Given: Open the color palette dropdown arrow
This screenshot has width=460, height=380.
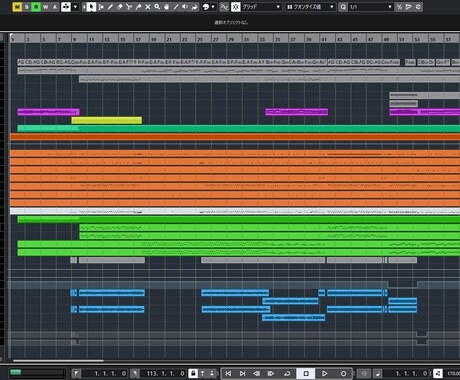Looking at the screenshot, I should 213,7.
